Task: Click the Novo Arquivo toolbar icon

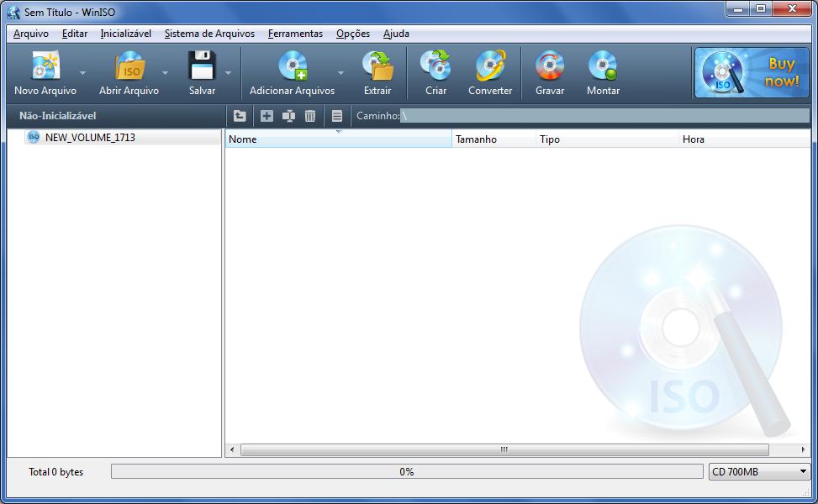Action: point(45,66)
